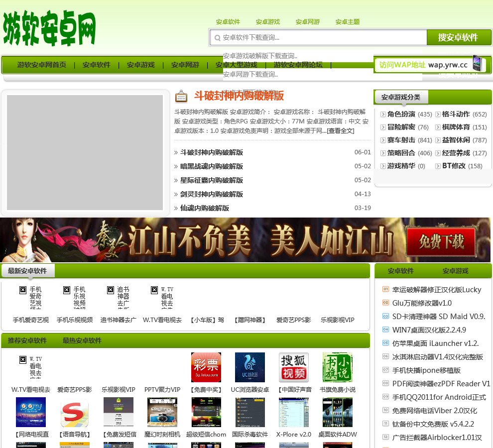Click the broken image for 手机乐视视频

[x=75, y=297]
